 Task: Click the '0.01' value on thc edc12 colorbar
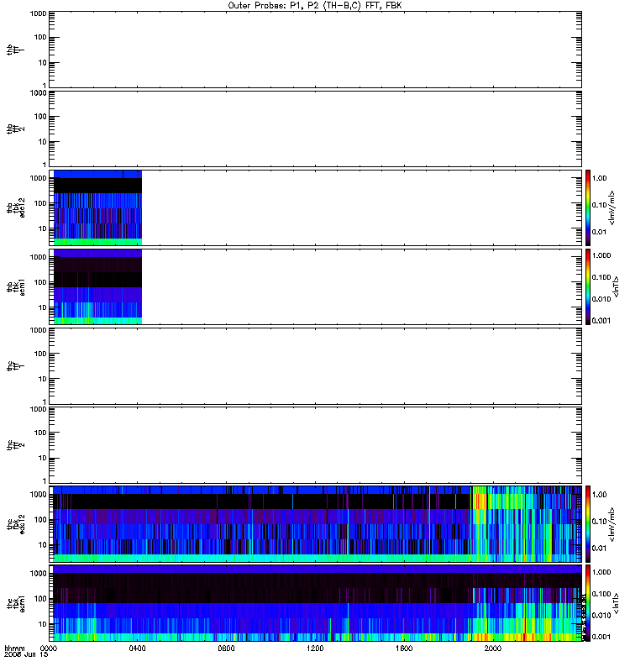[599, 549]
